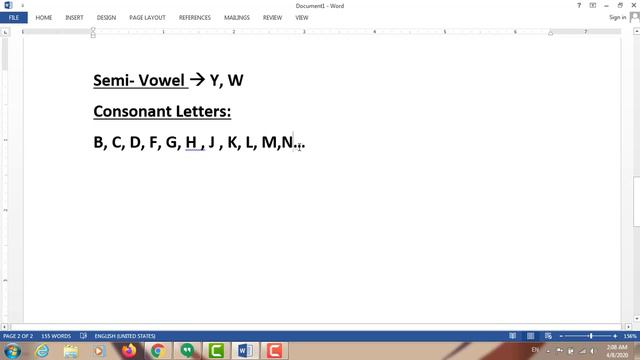Go to the PAGE LAYOUT tab
This screenshot has width=640, height=360.
click(147, 18)
